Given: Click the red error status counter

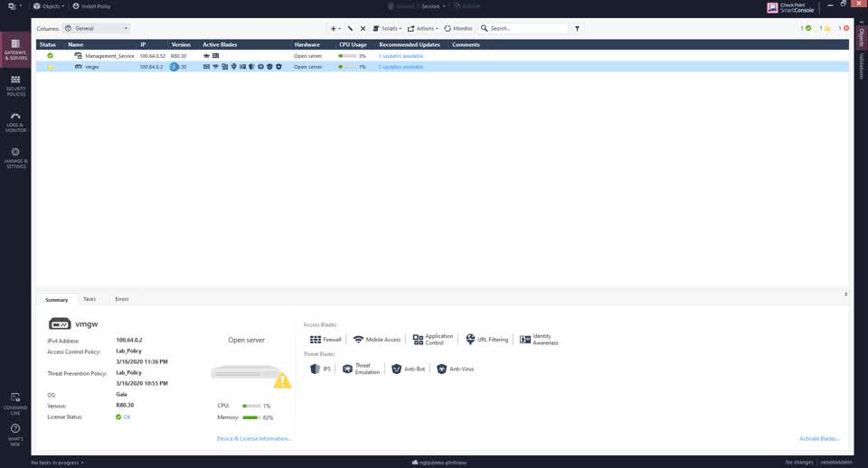Looking at the screenshot, I should (x=844, y=28).
